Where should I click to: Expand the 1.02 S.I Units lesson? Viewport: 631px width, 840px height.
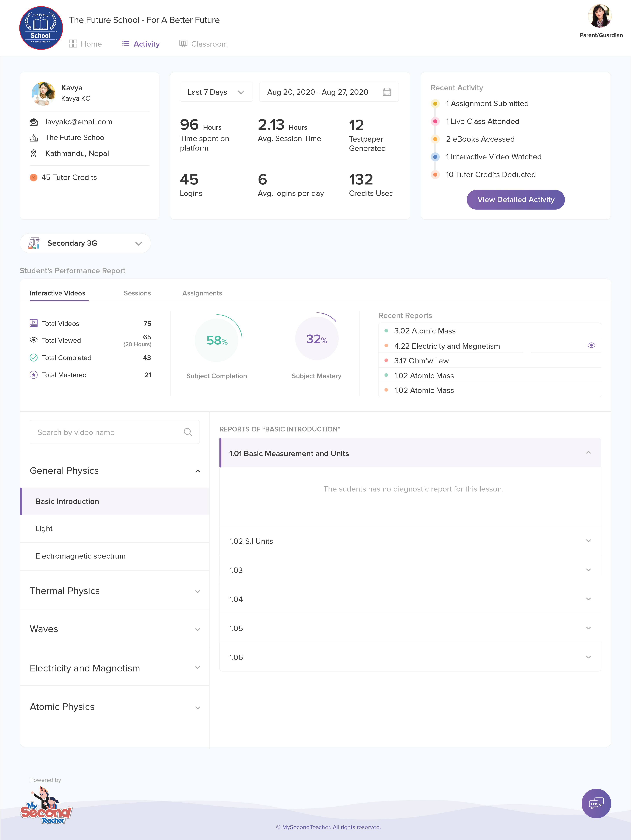pyautogui.click(x=410, y=541)
